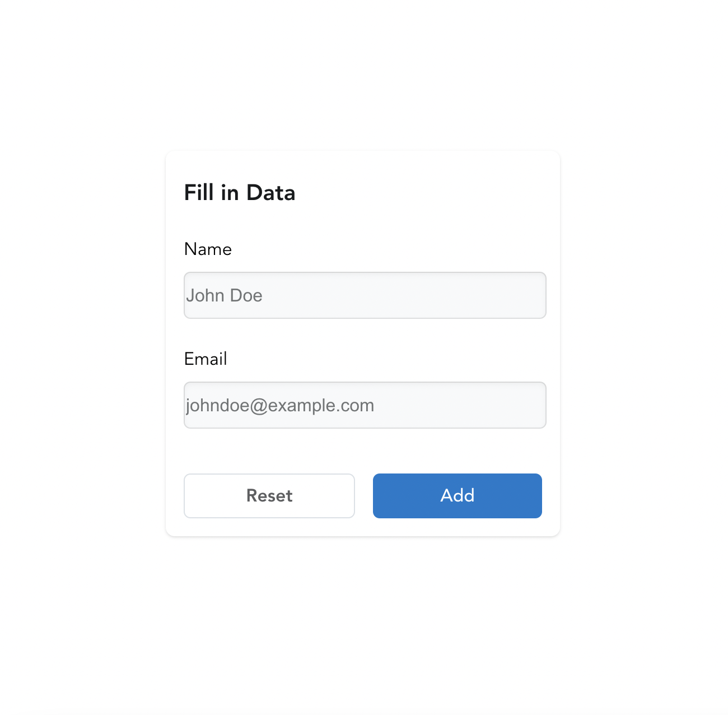Reset the Fill in Data form
This screenshot has height=715, width=728.
click(269, 496)
